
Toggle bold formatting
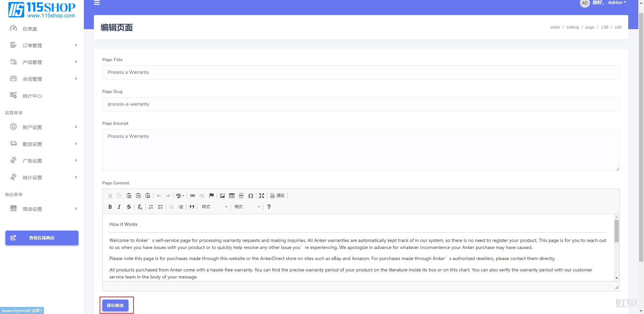click(110, 207)
